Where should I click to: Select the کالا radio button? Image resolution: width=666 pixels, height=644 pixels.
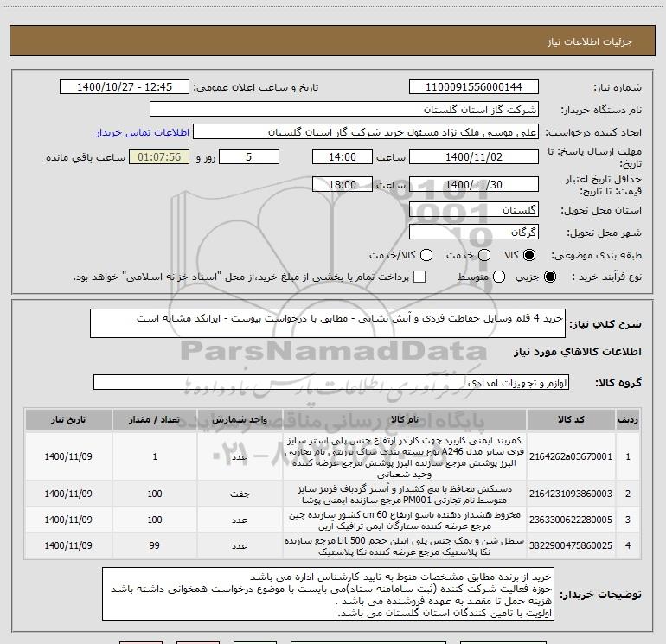tap(529, 255)
